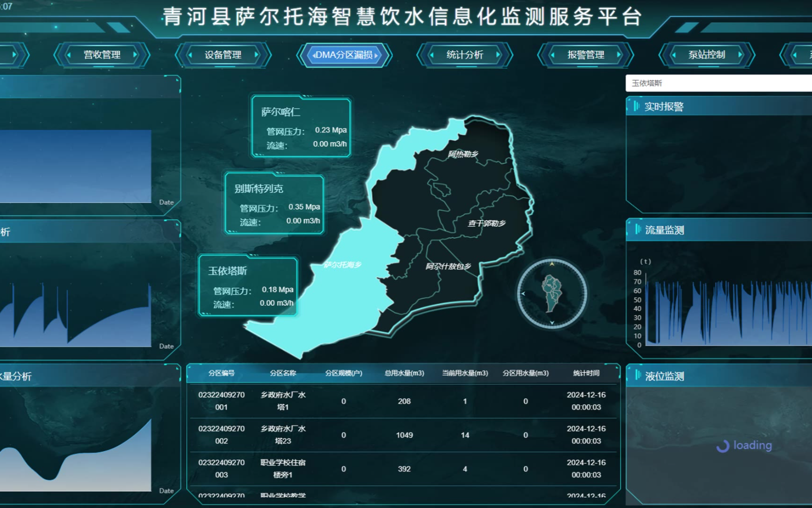Click total usage value 208
The image size is (812, 508).
tap(404, 401)
